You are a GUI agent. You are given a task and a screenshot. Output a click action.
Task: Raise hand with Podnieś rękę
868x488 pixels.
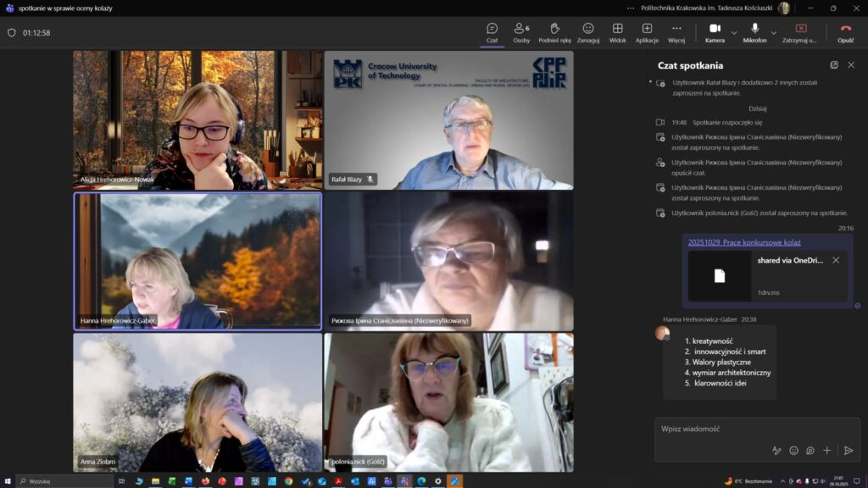point(554,32)
